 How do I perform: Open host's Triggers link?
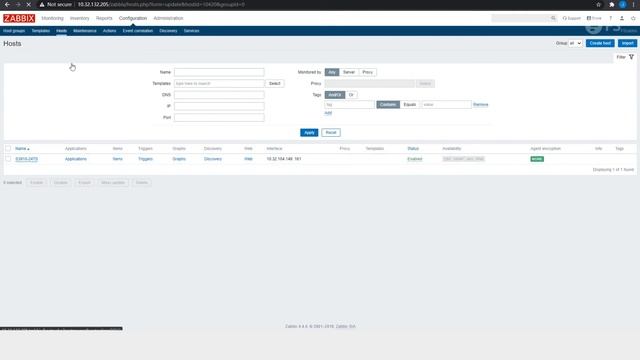(145, 159)
